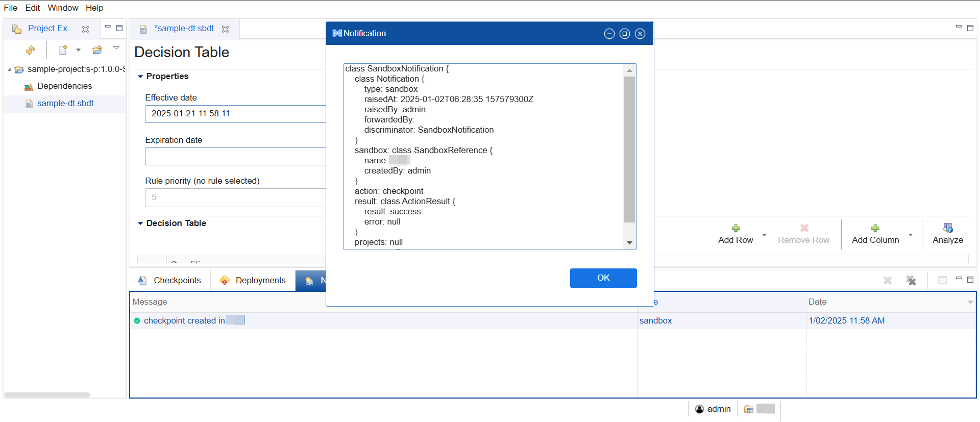This screenshot has height=422, width=980.
Task: Open the Add Row dropdown arrow
Action: point(764,235)
